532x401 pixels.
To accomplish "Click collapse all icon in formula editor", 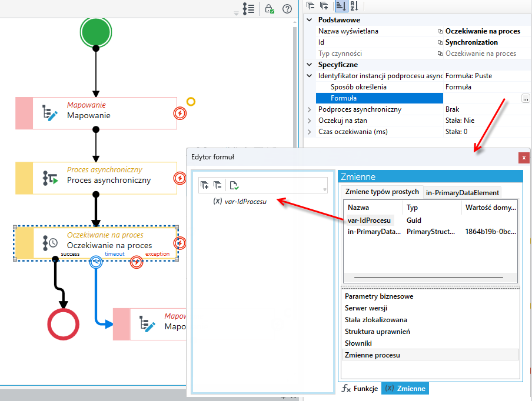I will click(x=217, y=185).
